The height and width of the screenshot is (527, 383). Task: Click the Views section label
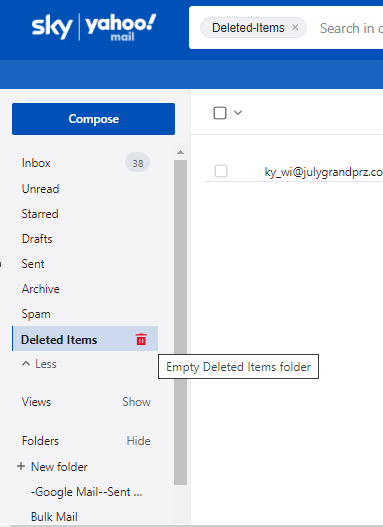(36, 402)
